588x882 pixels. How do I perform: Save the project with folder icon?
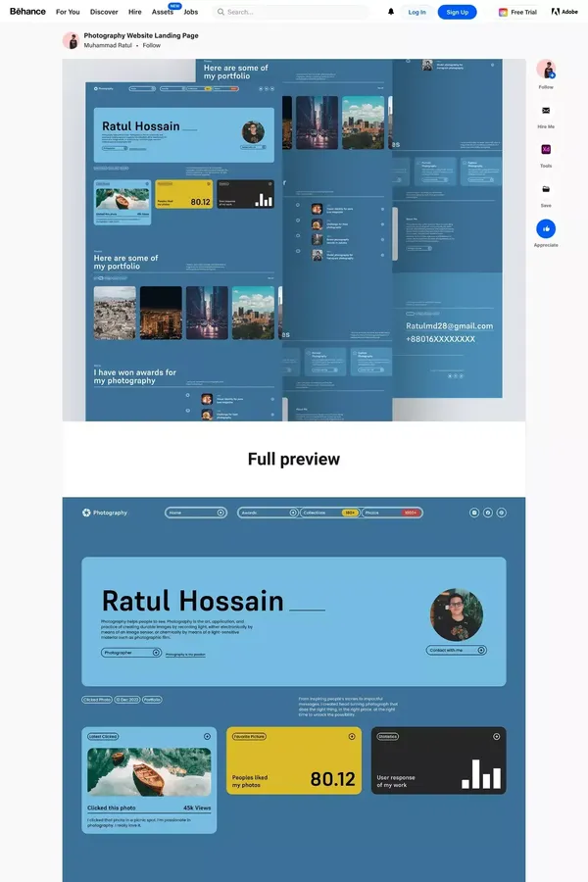(546, 189)
